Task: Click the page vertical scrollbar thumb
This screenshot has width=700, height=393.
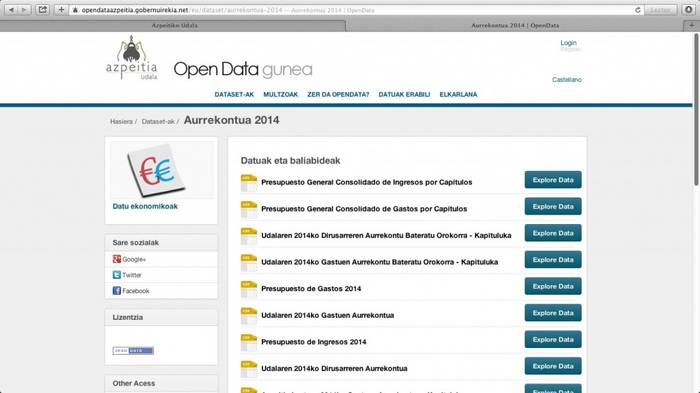Action: pyautogui.click(x=696, y=109)
